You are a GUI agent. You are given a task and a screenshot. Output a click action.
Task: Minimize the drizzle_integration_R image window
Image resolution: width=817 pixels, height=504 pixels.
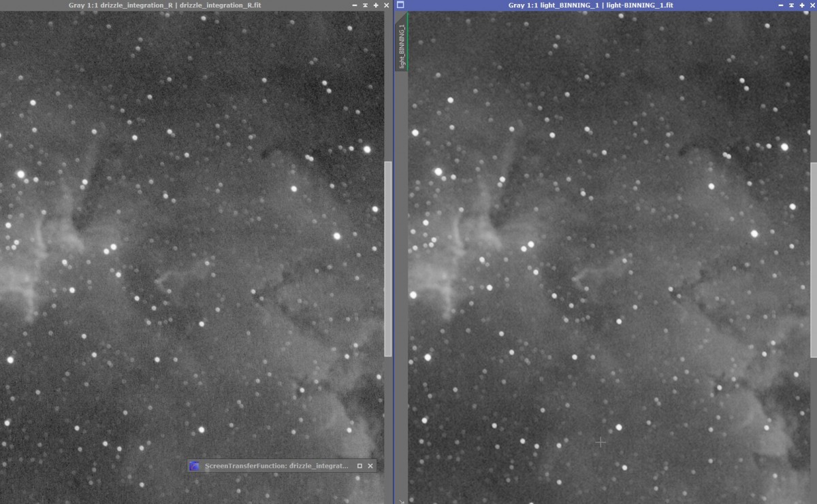pos(355,5)
